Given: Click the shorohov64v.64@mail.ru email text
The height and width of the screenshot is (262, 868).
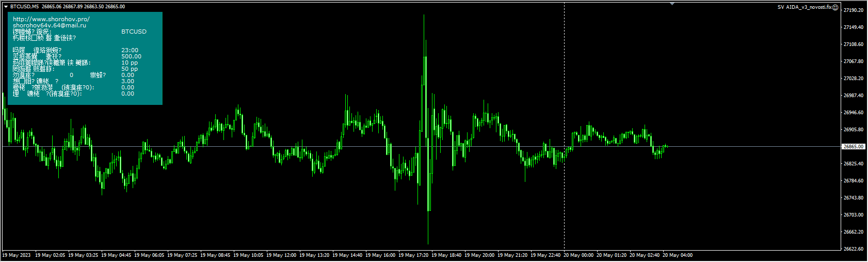Looking at the screenshot, I should [50, 25].
